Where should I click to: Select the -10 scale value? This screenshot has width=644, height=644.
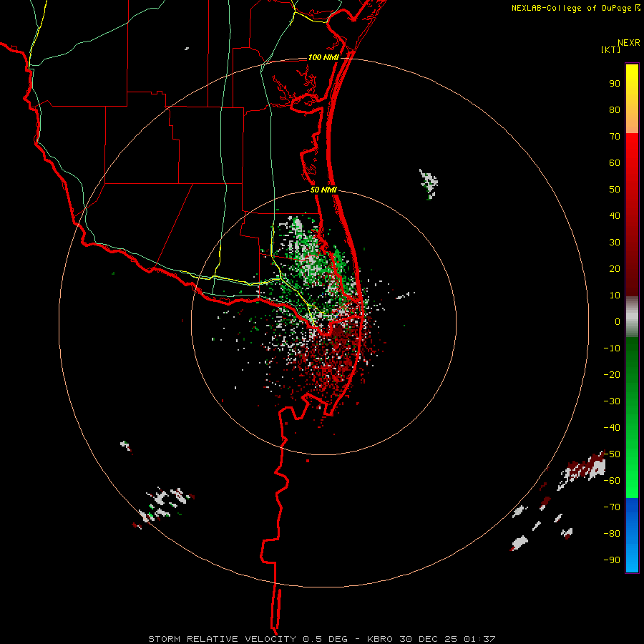tap(612, 348)
